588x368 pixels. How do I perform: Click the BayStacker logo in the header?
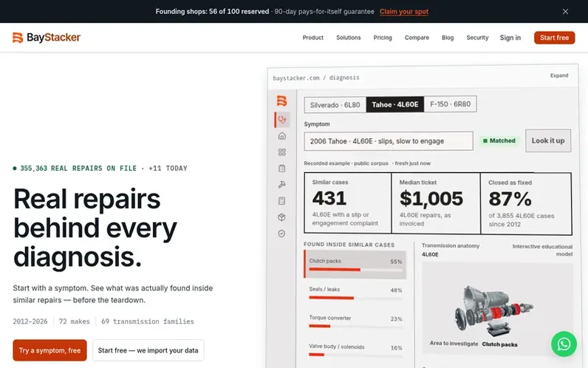[47, 38]
